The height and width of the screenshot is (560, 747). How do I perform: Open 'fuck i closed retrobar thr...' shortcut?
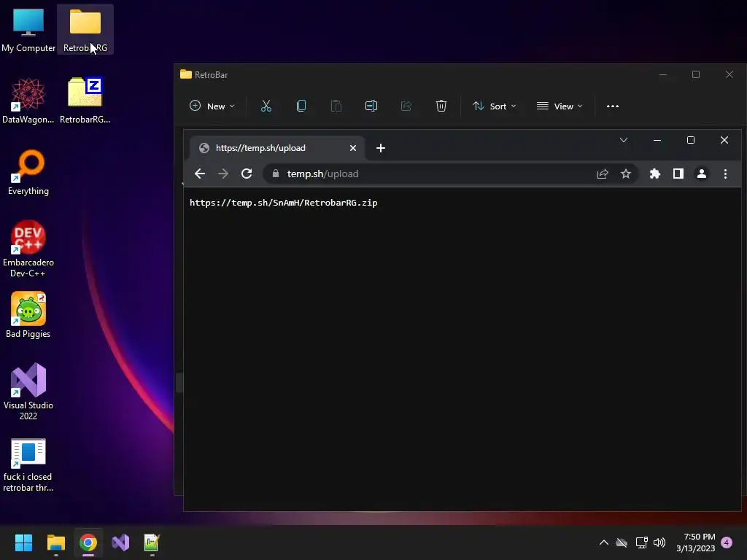pyautogui.click(x=28, y=465)
